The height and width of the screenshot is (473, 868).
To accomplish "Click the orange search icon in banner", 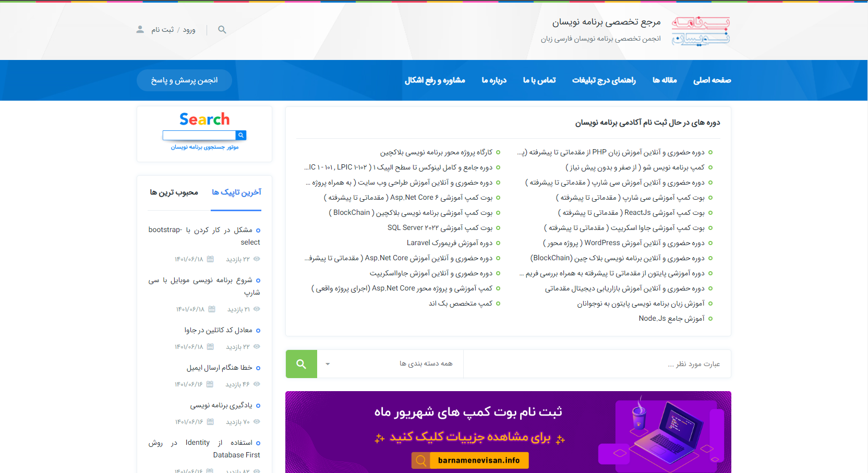I will pos(421,460).
